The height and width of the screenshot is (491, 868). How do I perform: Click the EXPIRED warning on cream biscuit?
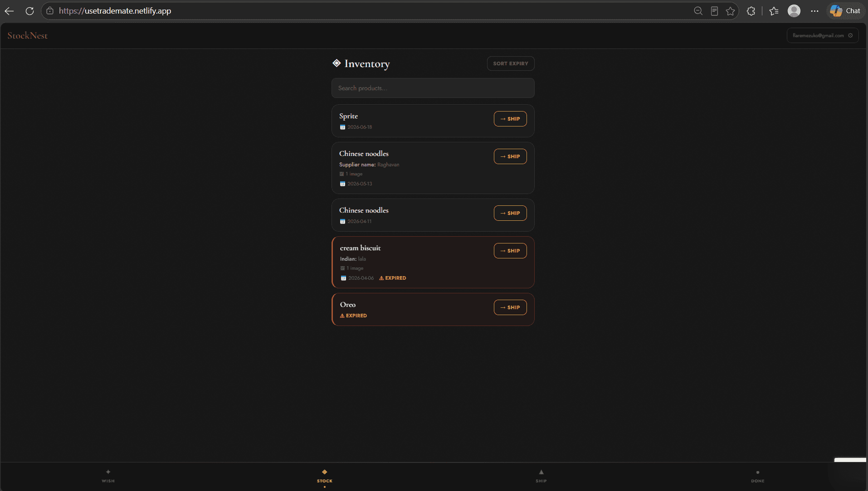393,278
